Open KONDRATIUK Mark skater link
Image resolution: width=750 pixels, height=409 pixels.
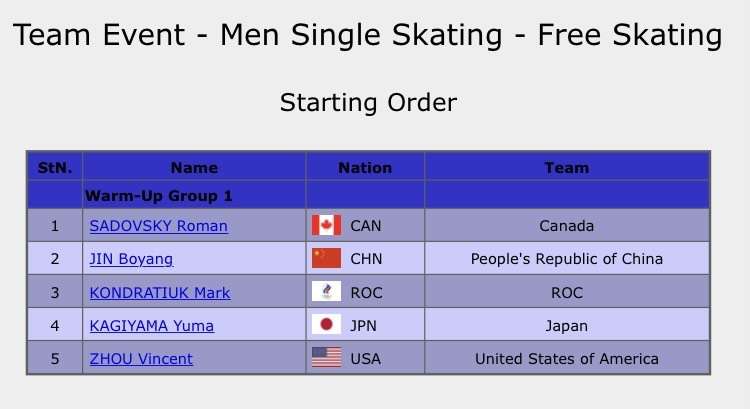point(160,292)
